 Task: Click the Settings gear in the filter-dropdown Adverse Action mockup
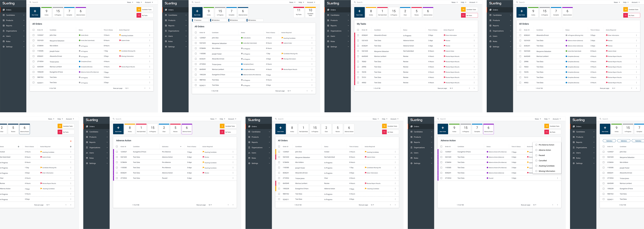click(x=412, y=163)
